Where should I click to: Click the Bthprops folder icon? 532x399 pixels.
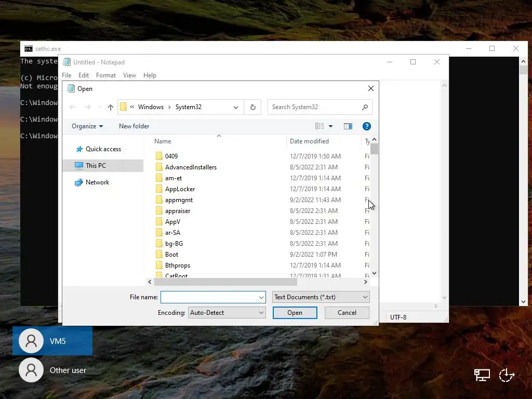pos(159,265)
